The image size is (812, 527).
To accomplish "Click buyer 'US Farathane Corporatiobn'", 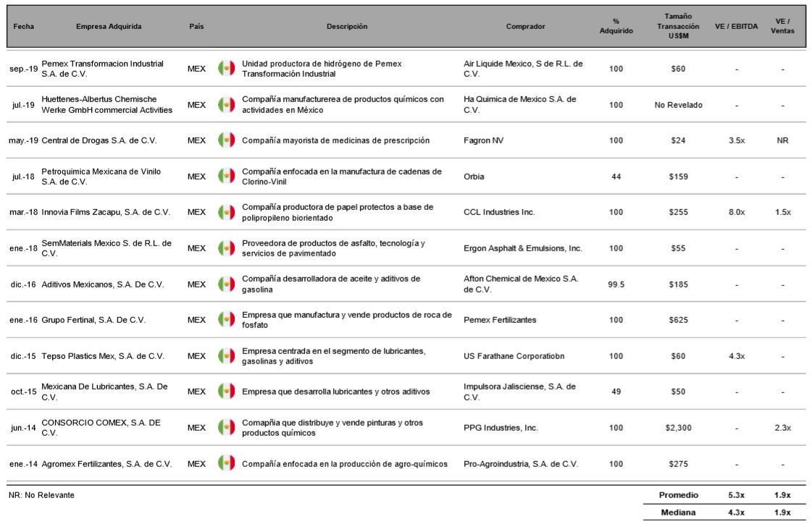I will click(x=514, y=356).
